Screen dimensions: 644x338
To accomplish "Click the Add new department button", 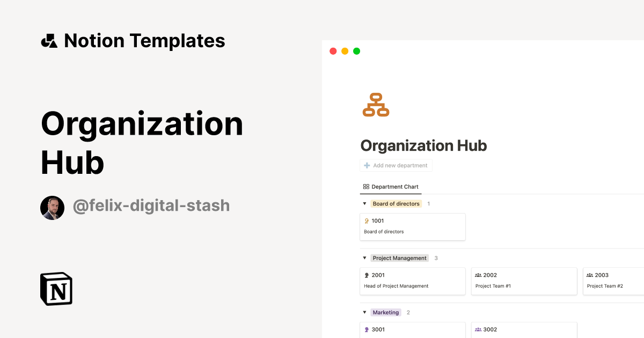I will (x=396, y=165).
